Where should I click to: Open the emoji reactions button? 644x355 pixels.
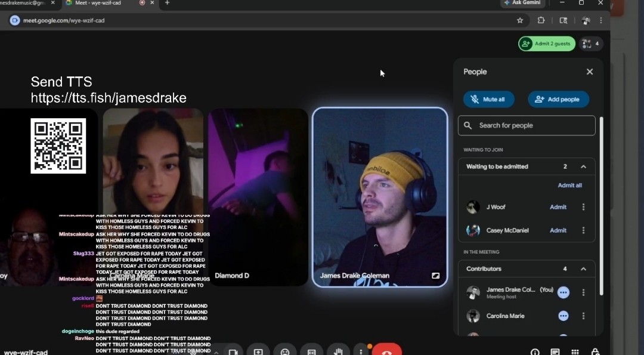click(x=285, y=351)
